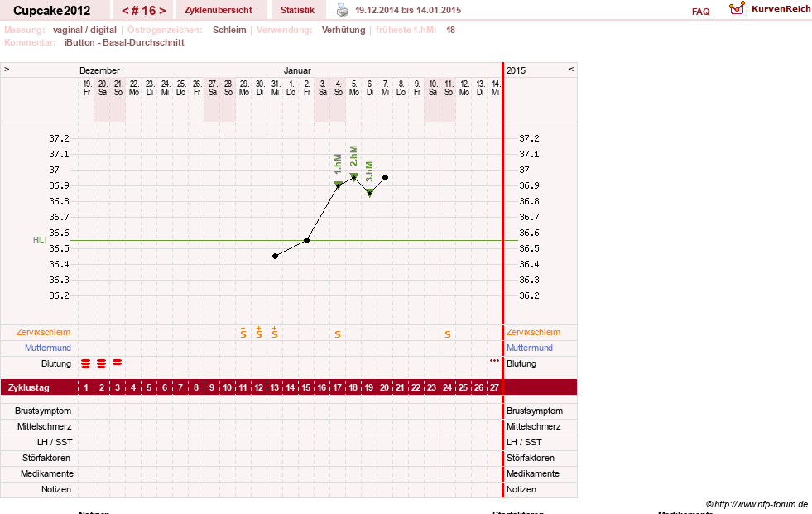Go to previous cycle arrow before #16
The height and width of the screenshot is (514, 812).
(x=125, y=11)
